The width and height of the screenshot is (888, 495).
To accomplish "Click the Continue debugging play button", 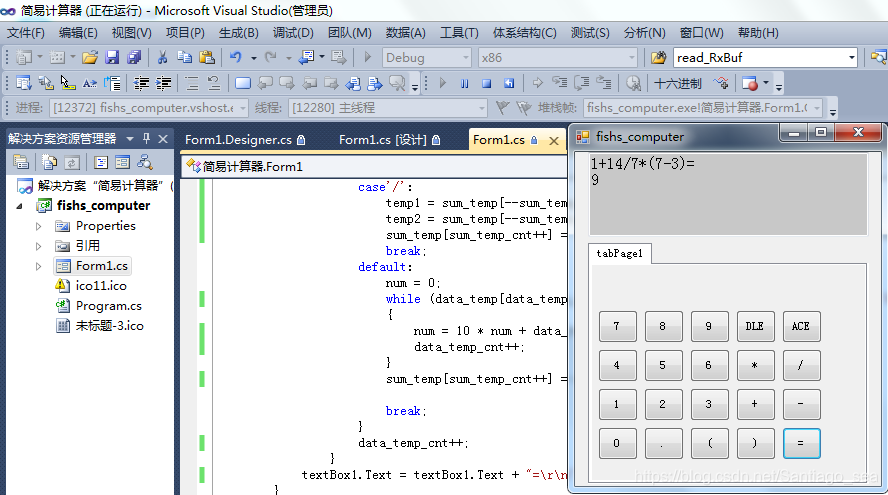I will click(x=442, y=84).
